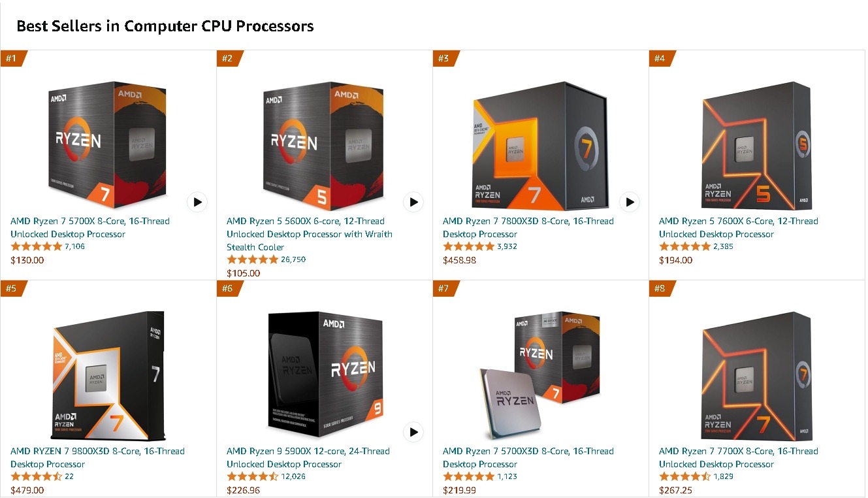The image size is (868, 498).
Task: View star rating for Ryzen 7 5700X
Action: (x=36, y=247)
